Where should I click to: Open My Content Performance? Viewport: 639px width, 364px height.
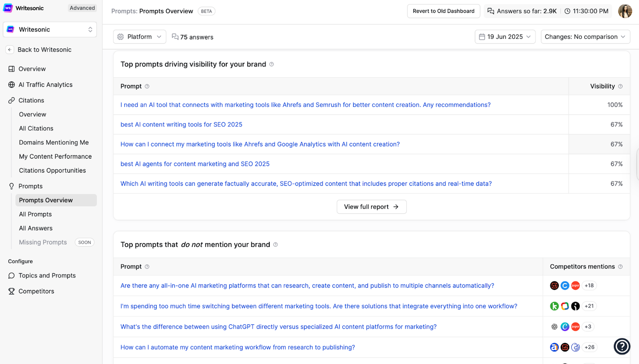(x=55, y=156)
